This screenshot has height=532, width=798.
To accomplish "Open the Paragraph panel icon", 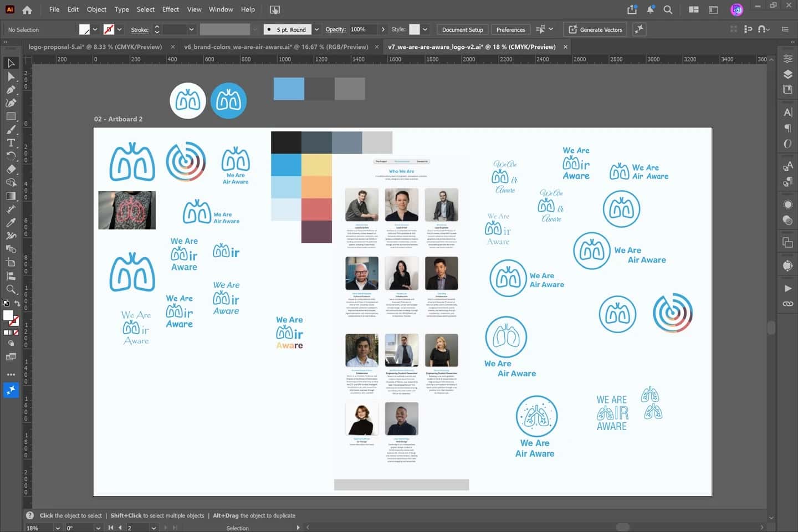I will (787, 128).
